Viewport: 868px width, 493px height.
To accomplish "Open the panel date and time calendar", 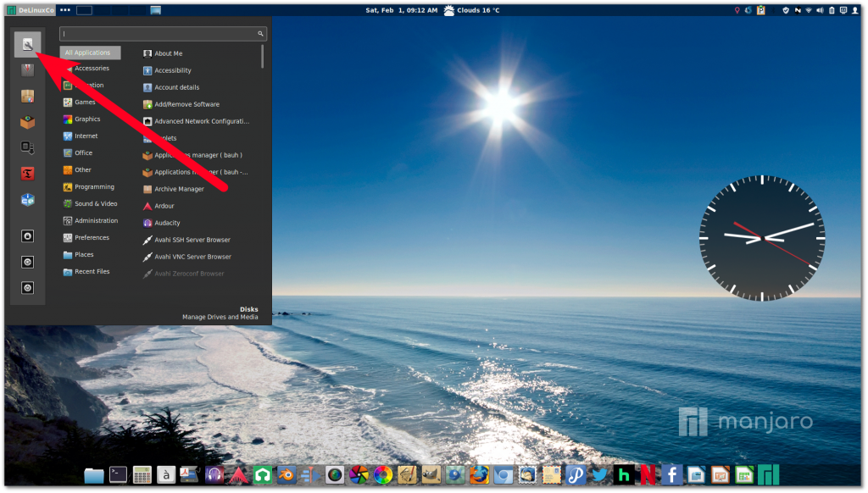I will coord(401,10).
